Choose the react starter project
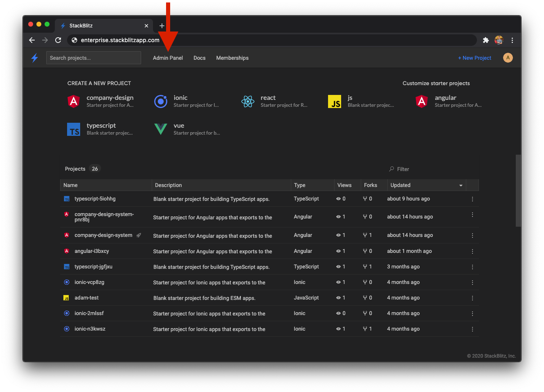This screenshot has height=392, width=544. click(274, 101)
